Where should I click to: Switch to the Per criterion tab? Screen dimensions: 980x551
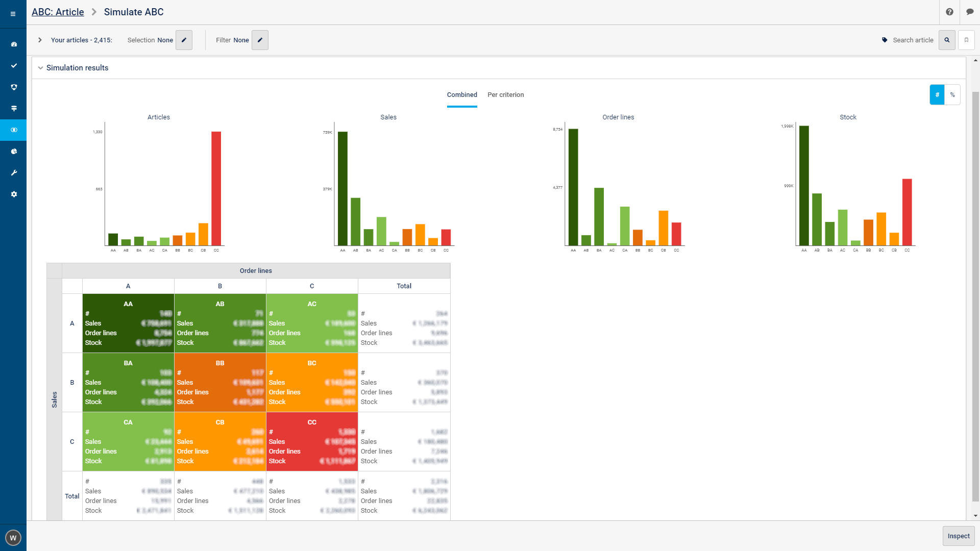(x=505, y=95)
